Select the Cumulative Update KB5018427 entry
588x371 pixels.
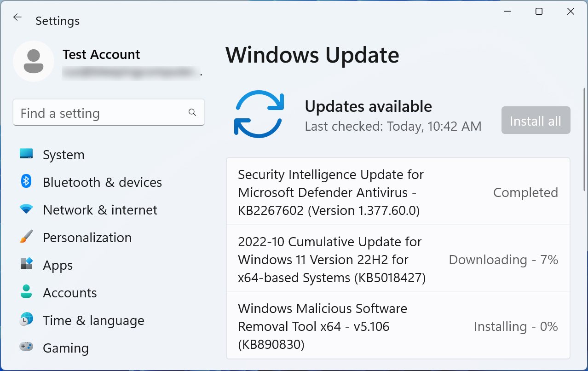(x=331, y=260)
